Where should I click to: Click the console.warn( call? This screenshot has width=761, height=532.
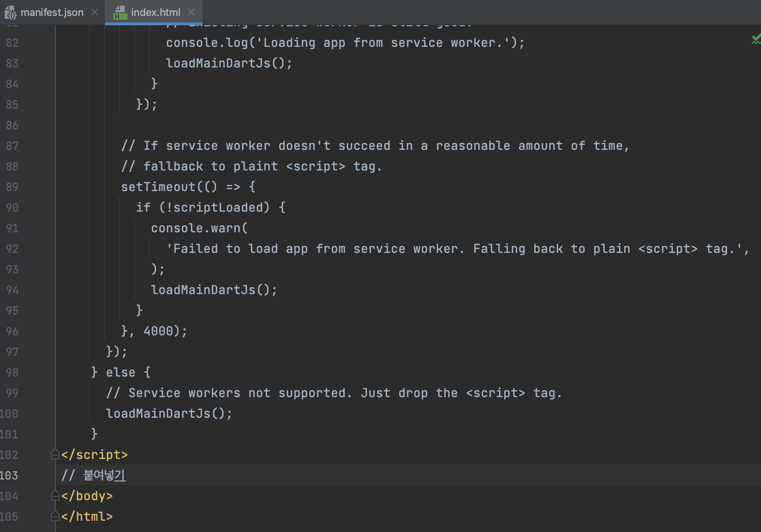pos(199,228)
